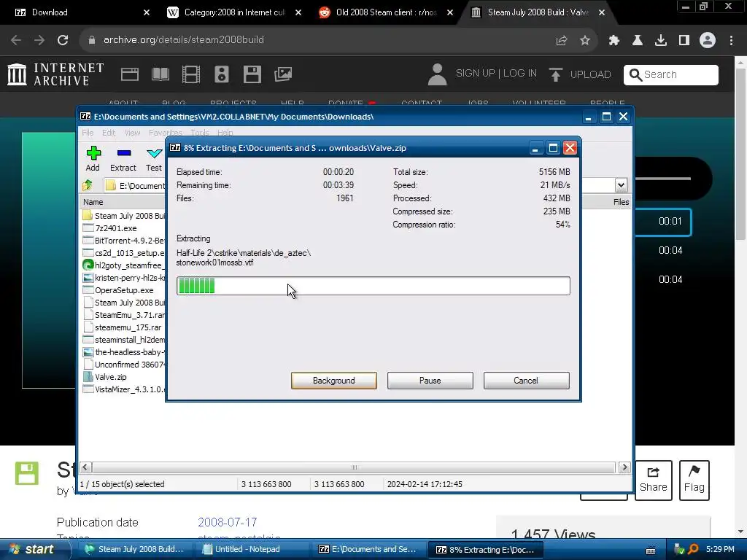Click the user avatar icon beside Sign Up
The width and height of the screenshot is (747, 560).
(x=437, y=74)
